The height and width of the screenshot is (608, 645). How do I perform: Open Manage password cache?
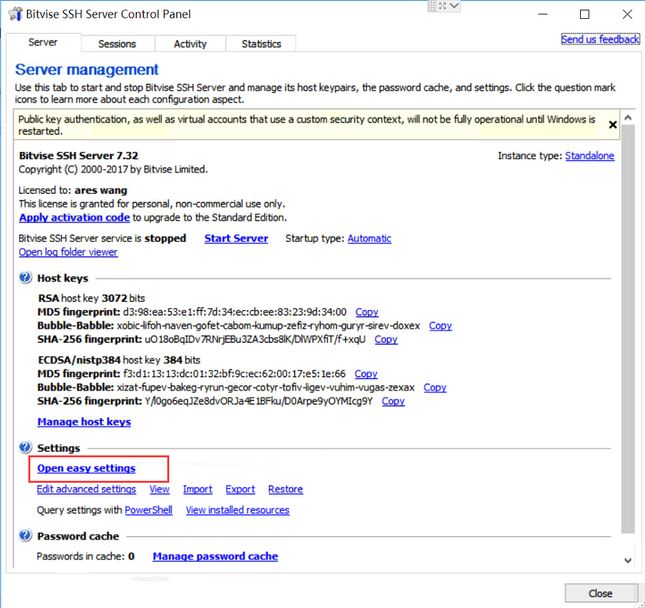coord(215,557)
